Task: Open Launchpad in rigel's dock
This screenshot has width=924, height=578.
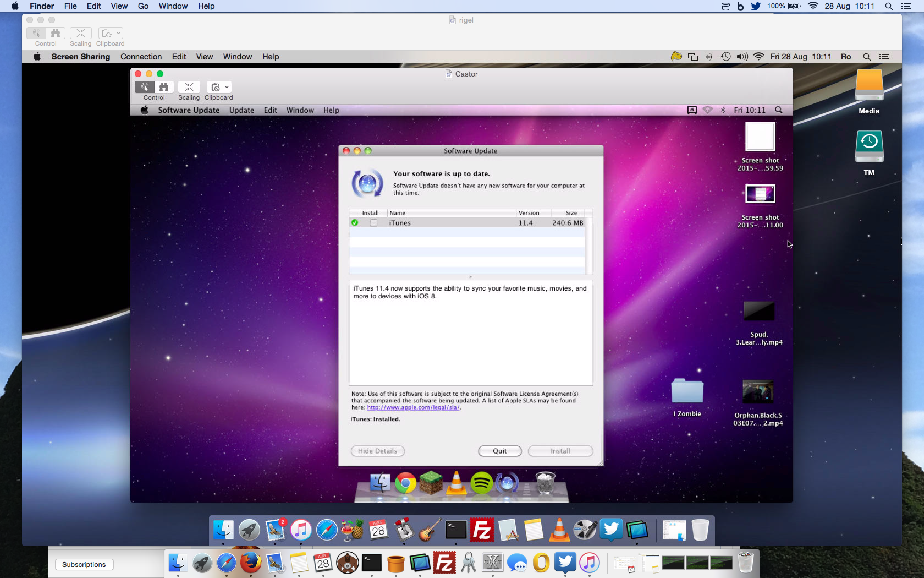Action: coord(249,530)
